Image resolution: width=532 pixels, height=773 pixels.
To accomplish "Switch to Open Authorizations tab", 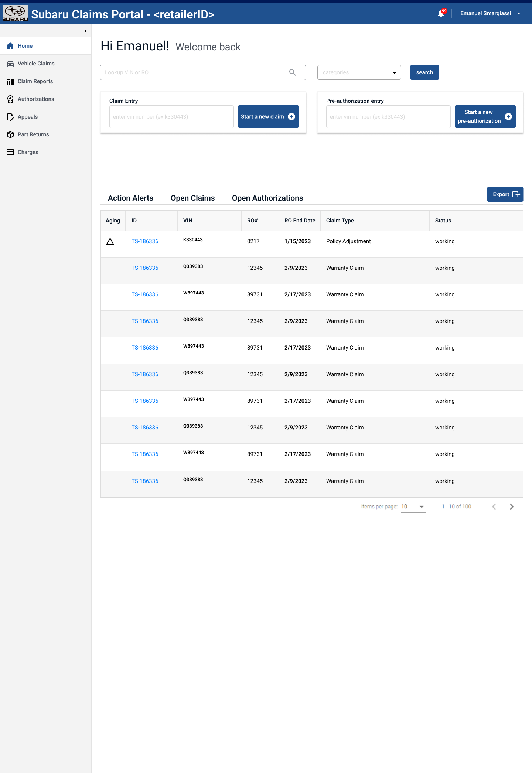I will [x=267, y=198].
